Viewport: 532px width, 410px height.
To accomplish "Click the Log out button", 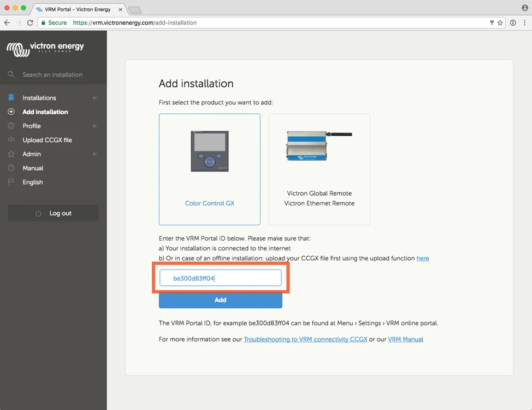I will tap(54, 213).
